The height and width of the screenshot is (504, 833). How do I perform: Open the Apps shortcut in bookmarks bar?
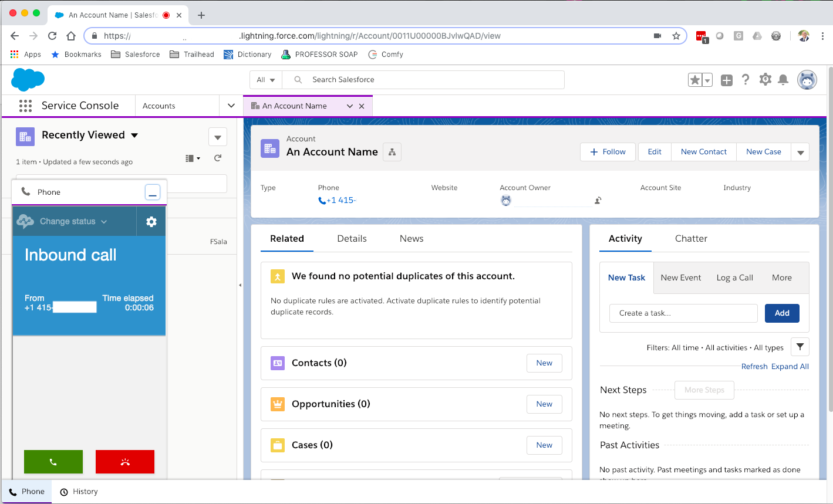[x=26, y=55]
